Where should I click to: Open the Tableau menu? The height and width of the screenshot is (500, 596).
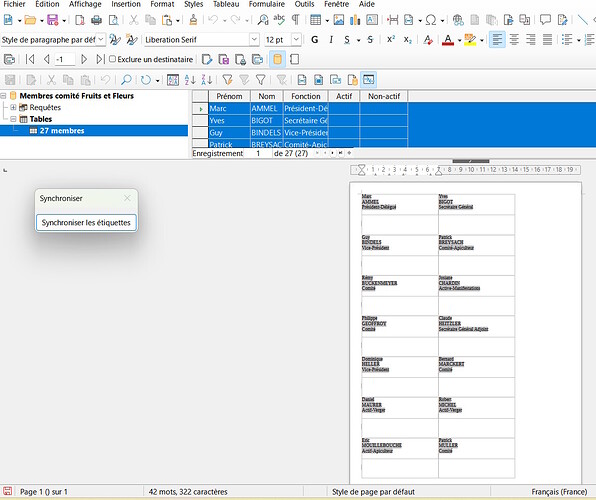point(226,4)
